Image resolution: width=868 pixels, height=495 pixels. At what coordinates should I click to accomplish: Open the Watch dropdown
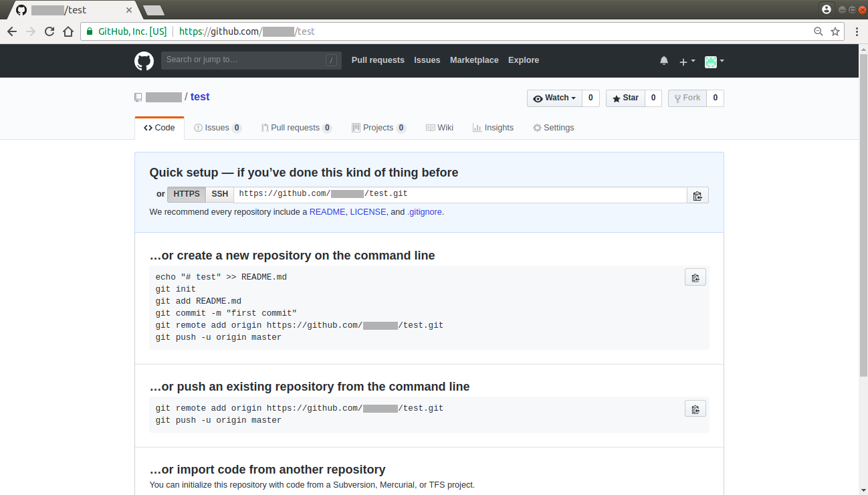554,98
